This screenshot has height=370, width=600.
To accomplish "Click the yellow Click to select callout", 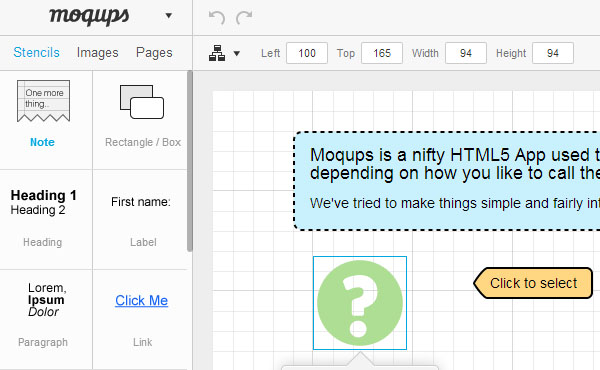I will 533,283.
